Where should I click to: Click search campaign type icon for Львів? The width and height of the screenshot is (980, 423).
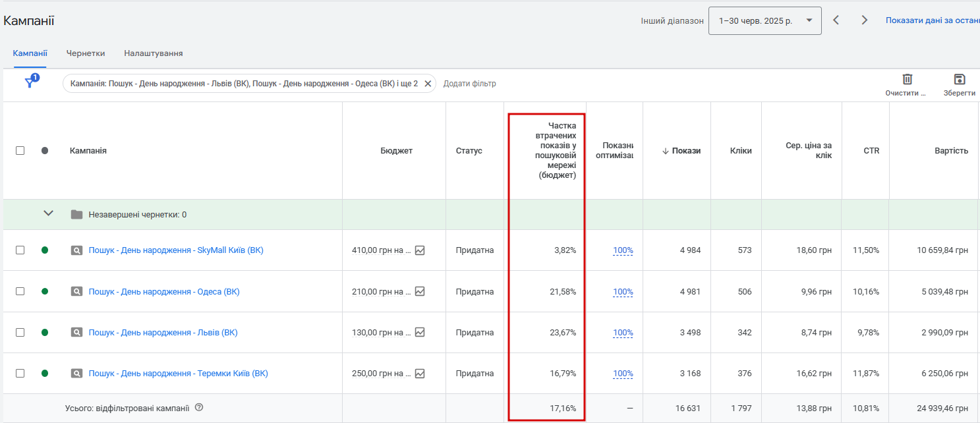77,333
